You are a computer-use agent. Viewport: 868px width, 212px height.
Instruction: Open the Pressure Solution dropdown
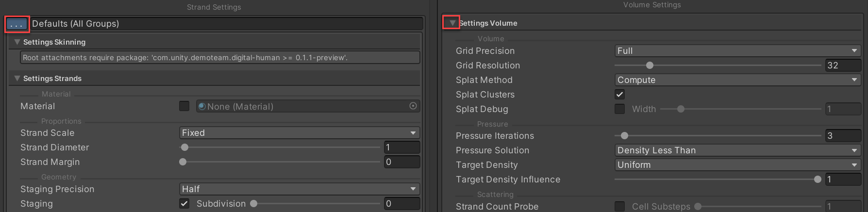[x=737, y=150]
